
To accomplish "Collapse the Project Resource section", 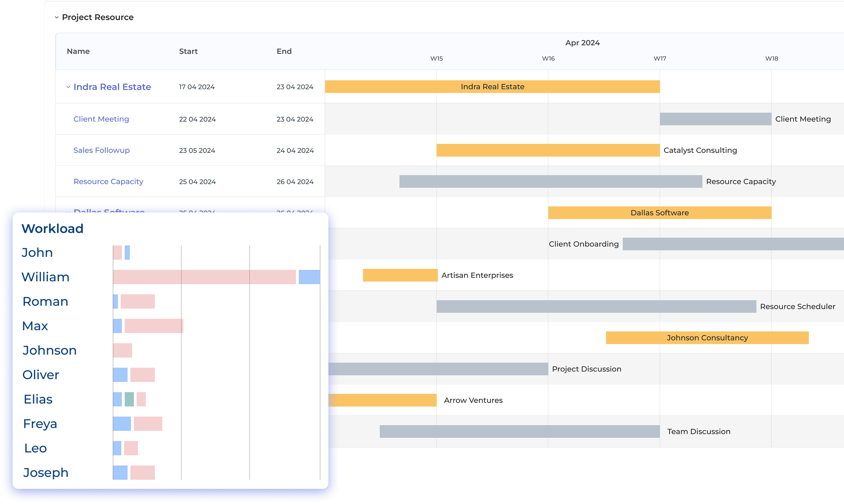I will coord(57,17).
